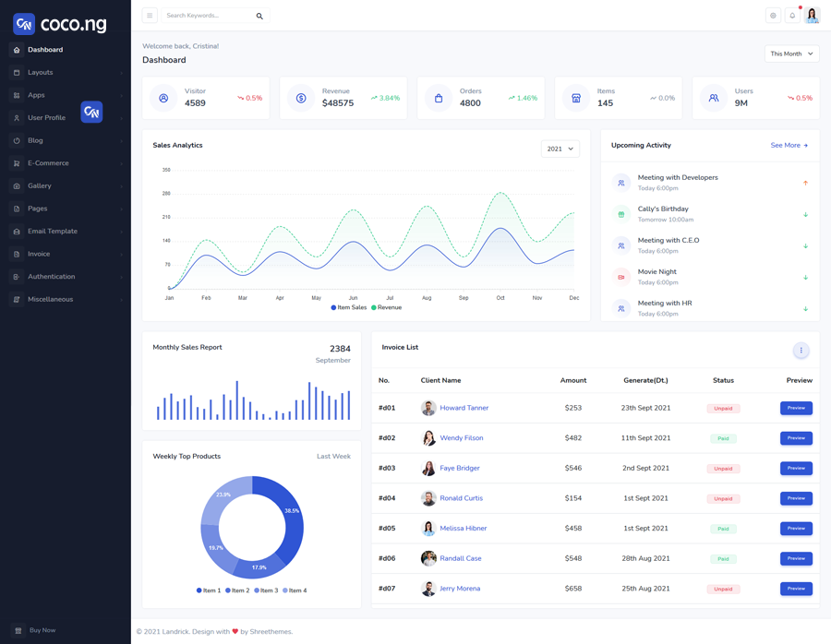Select Dashboard in the sidebar
Viewport: 831px width, 644px height.
(x=45, y=50)
